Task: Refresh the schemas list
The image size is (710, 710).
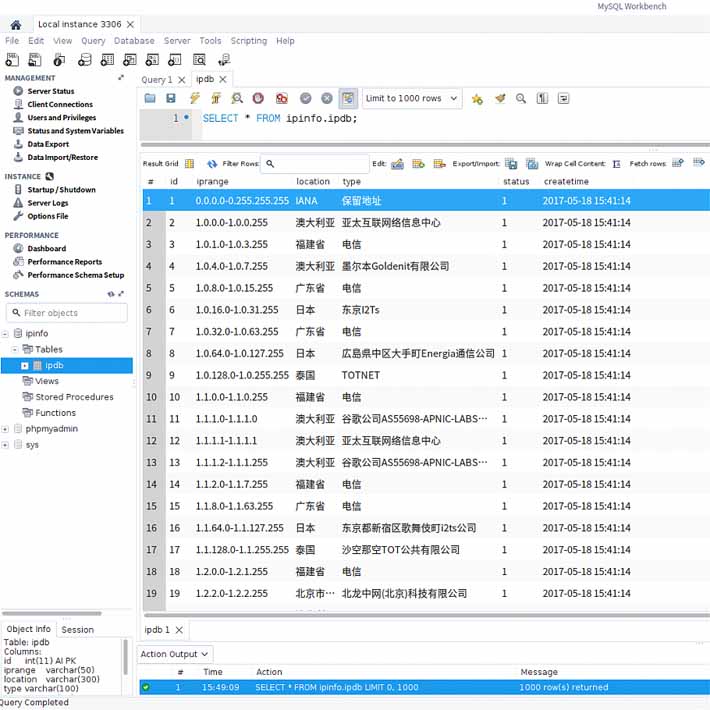Action: (x=110, y=294)
